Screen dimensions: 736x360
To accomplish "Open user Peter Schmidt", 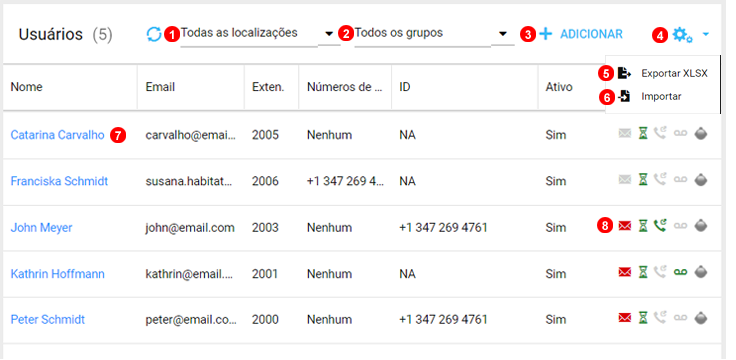I will 48,320.
